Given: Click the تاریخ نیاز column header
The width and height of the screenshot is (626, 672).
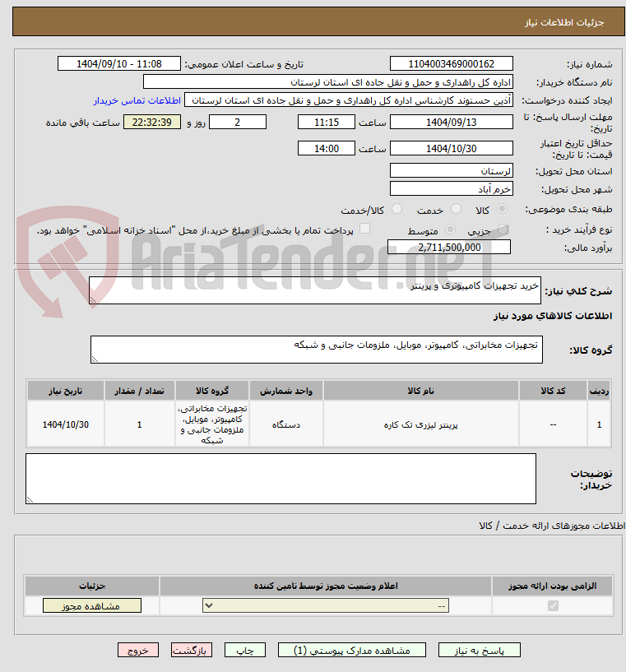Looking at the screenshot, I should pyautogui.click(x=66, y=391).
